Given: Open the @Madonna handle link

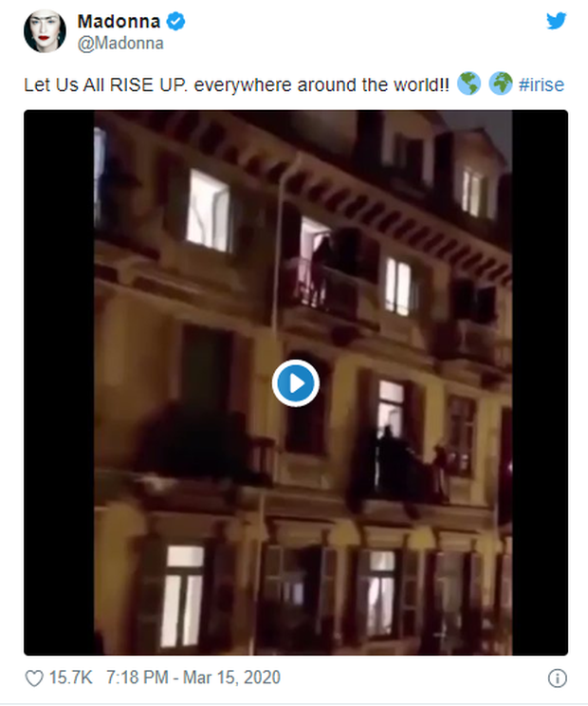Looking at the screenshot, I should (x=120, y=44).
